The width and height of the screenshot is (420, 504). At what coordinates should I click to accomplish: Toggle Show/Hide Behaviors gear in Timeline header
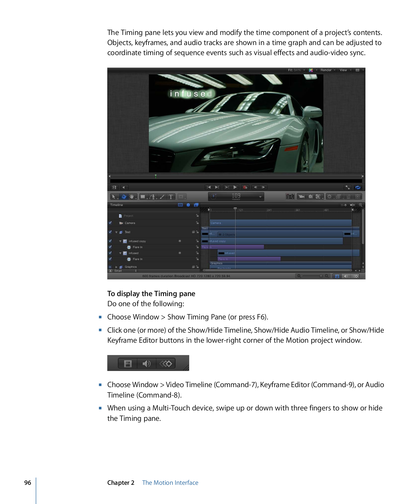[x=188, y=205]
